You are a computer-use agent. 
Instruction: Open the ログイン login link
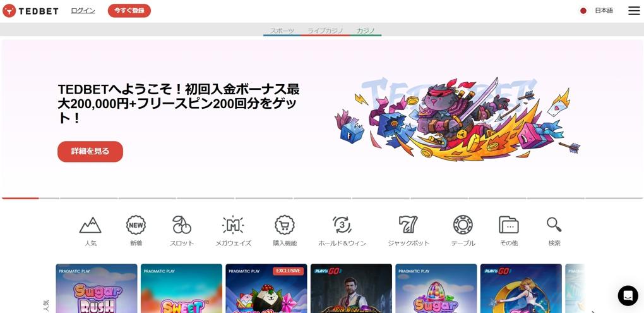click(x=83, y=11)
